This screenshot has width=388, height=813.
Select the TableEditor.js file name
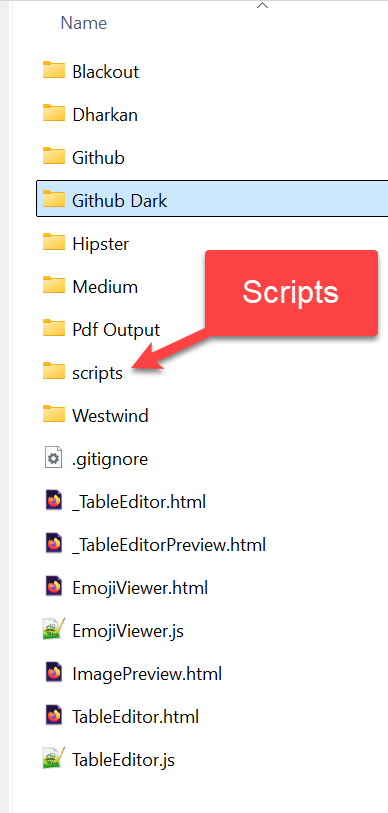(x=123, y=760)
